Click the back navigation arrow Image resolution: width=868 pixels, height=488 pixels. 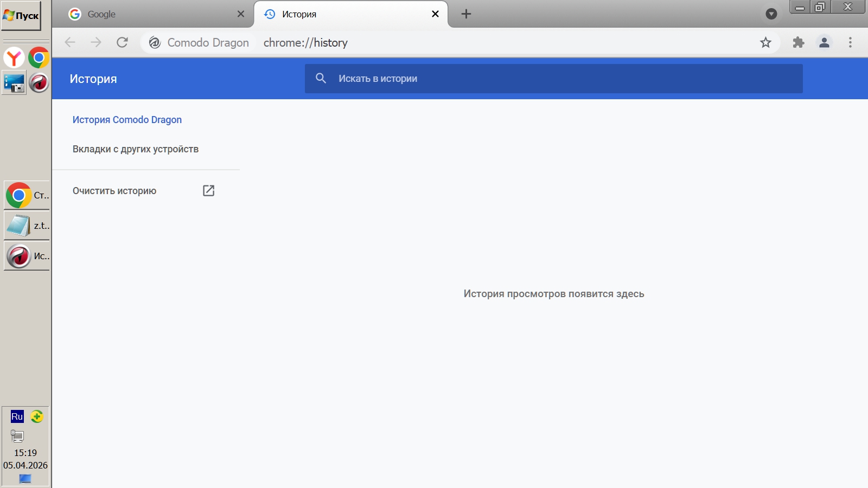click(x=70, y=42)
